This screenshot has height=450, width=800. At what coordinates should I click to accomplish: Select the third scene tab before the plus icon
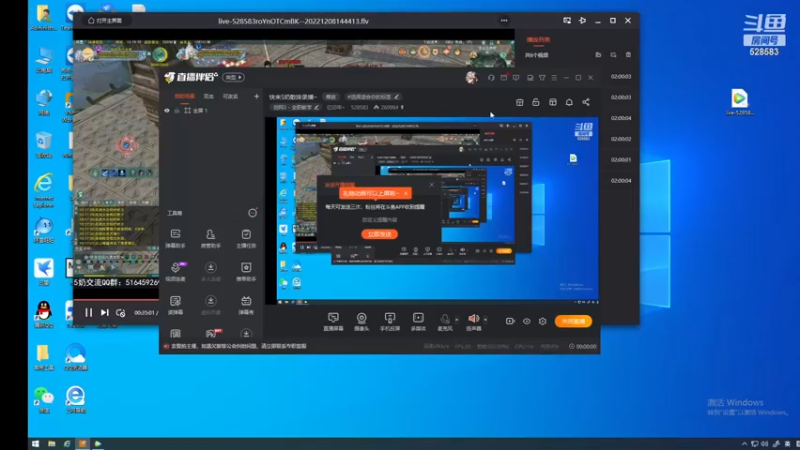230,96
